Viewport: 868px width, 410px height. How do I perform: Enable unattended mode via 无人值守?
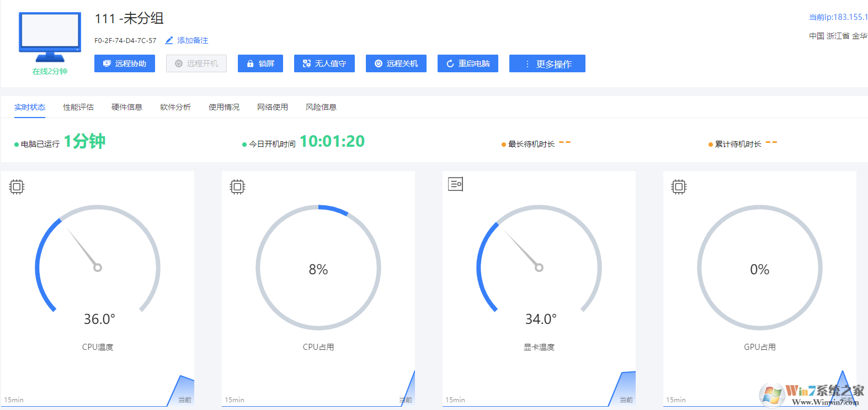pyautogui.click(x=324, y=63)
